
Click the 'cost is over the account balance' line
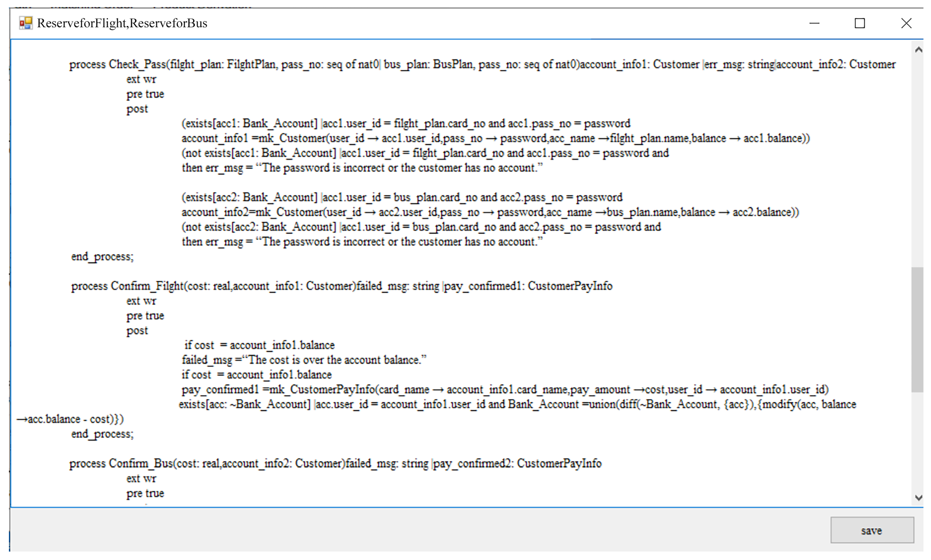tap(304, 360)
